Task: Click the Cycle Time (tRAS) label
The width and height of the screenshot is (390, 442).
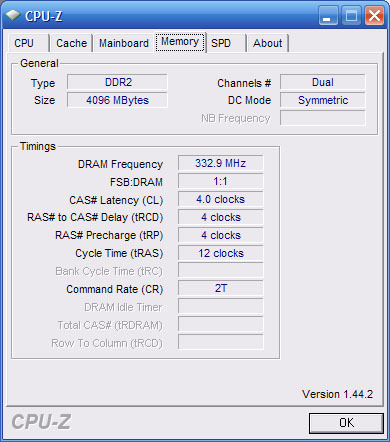Action: point(119,254)
